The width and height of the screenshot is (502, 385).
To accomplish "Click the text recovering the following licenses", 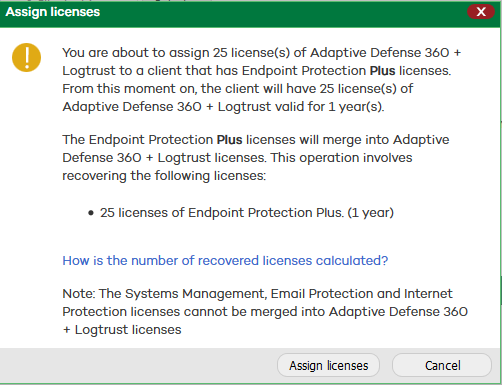I will pyautogui.click(x=164, y=176).
